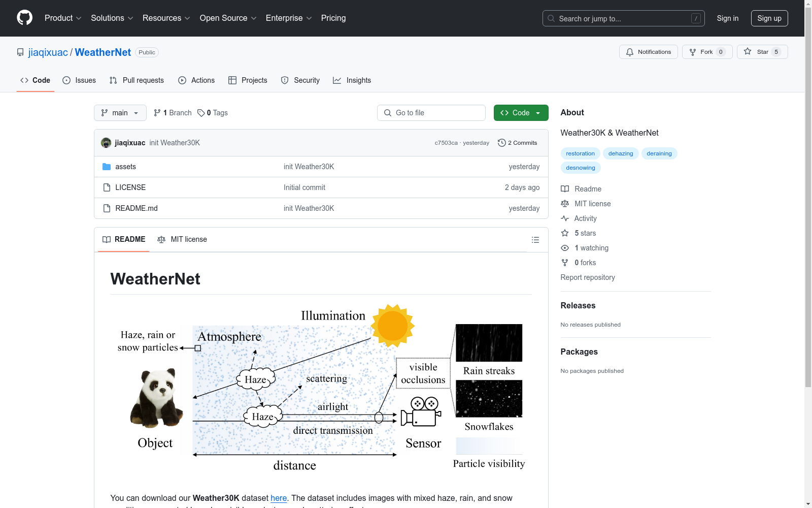Expand the Solutions menu
The height and width of the screenshot is (508, 812).
[112, 18]
